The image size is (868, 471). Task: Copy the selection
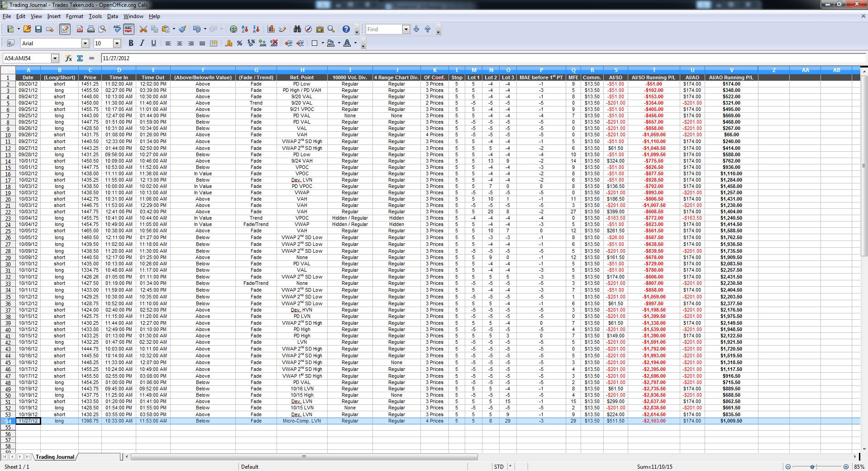click(x=154, y=29)
